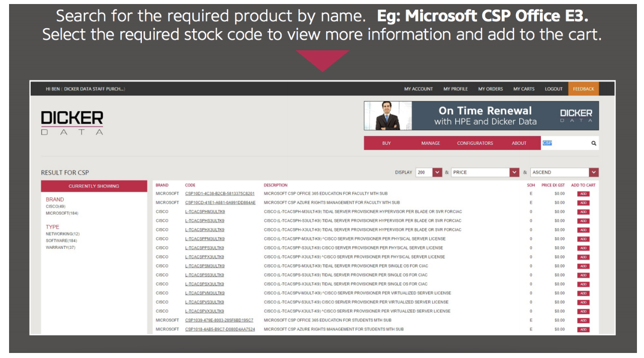Filter results by Microsoft brand

coord(62,213)
